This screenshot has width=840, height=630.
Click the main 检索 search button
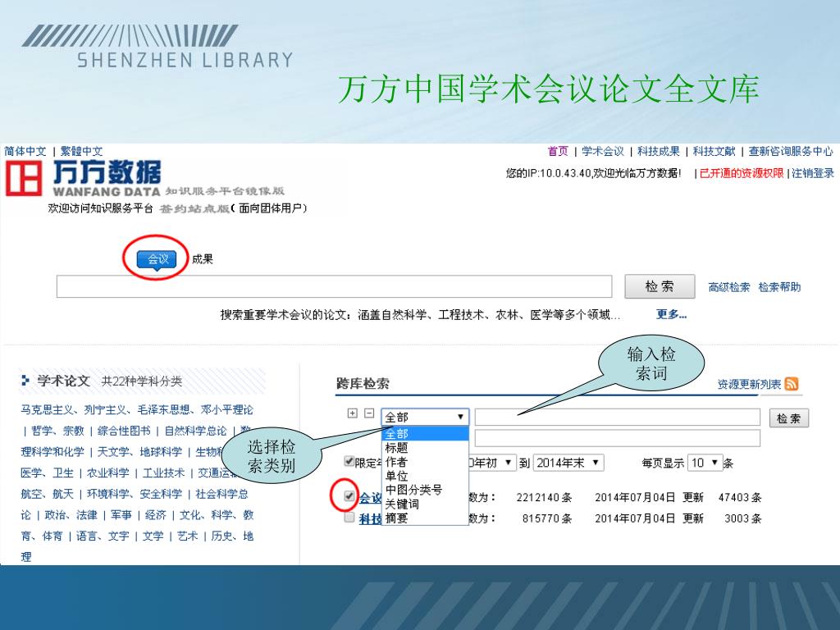(x=660, y=286)
